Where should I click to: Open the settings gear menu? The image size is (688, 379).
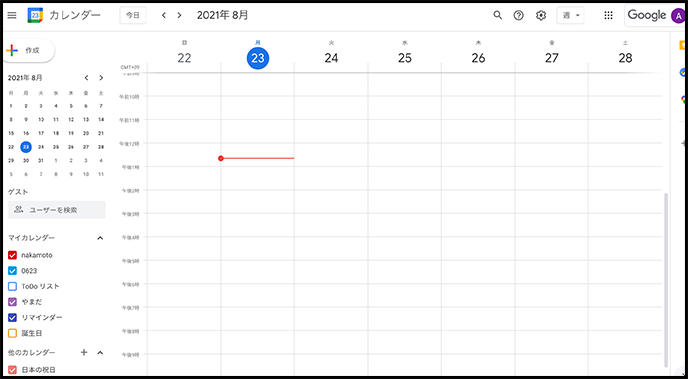(x=541, y=15)
